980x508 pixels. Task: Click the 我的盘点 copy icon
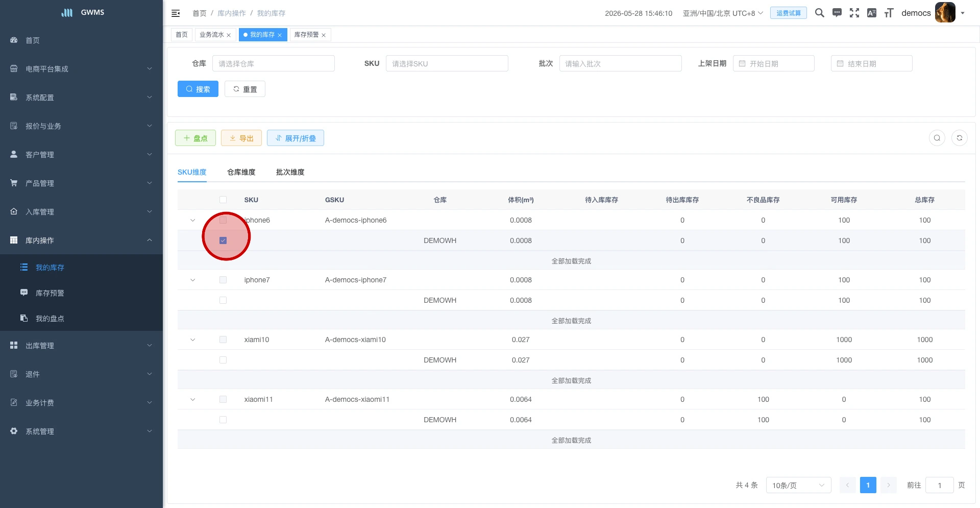coord(24,318)
